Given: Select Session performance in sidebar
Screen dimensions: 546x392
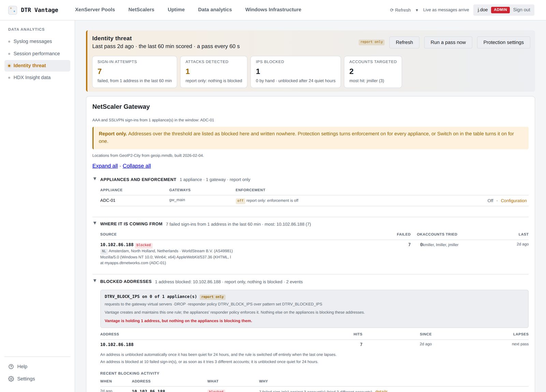Looking at the screenshot, I should (x=37, y=54).
